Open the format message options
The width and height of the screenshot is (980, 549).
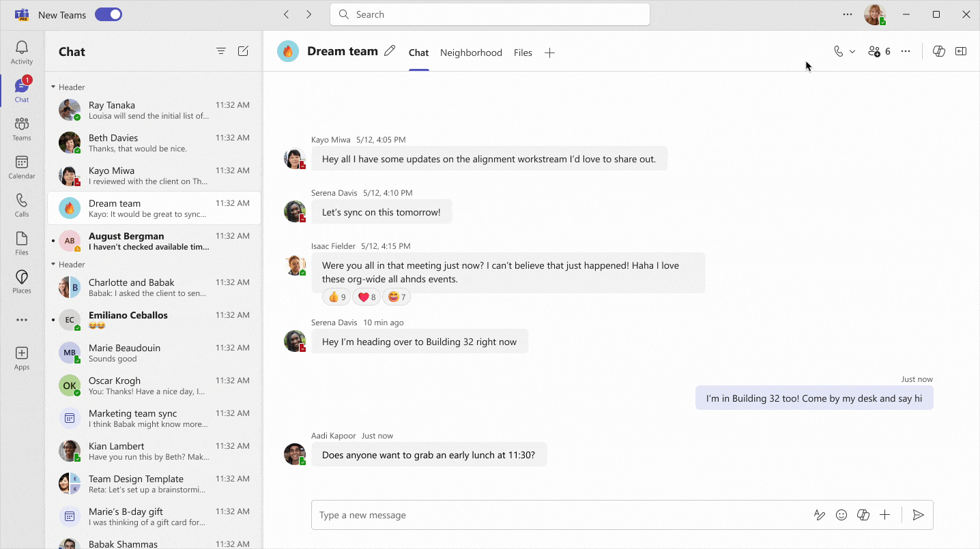tap(820, 515)
